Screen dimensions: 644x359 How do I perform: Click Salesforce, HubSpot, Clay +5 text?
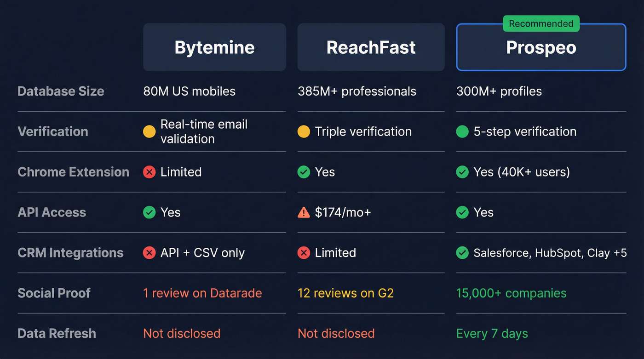coord(550,253)
